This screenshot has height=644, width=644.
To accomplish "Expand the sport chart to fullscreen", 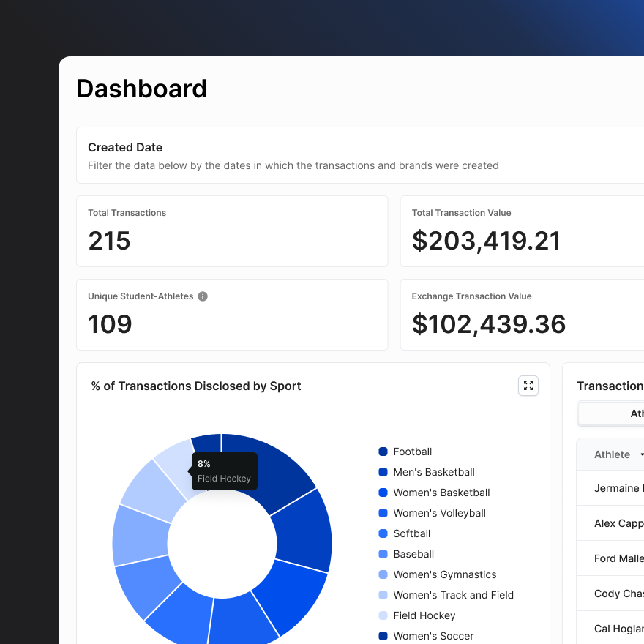I will click(528, 386).
